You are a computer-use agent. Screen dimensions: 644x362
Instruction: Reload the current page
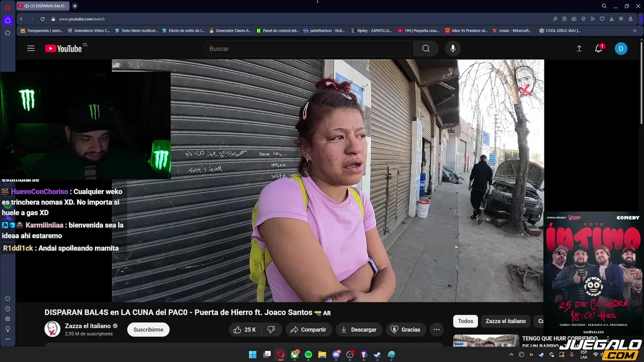tap(43, 19)
